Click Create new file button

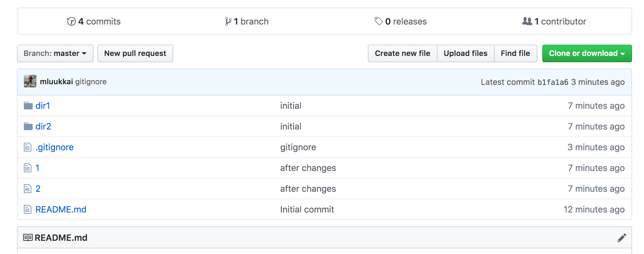tap(402, 53)
